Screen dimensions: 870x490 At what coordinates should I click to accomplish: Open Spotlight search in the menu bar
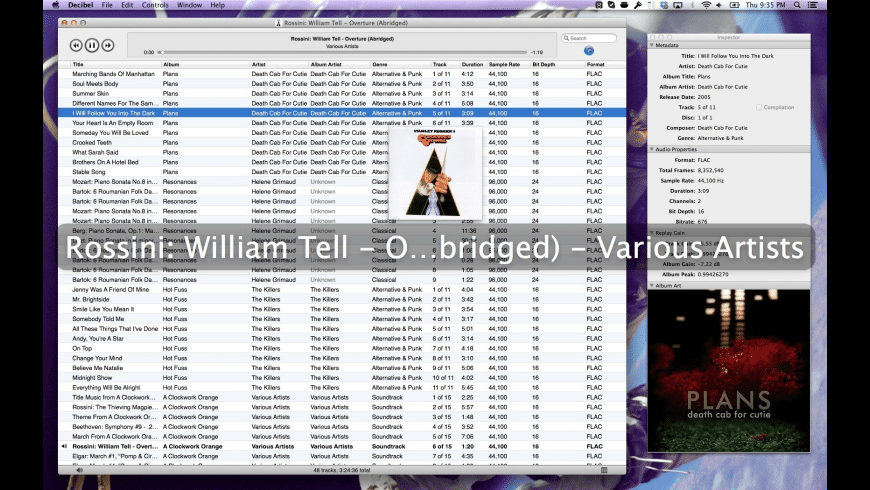[x=797, y=5]
